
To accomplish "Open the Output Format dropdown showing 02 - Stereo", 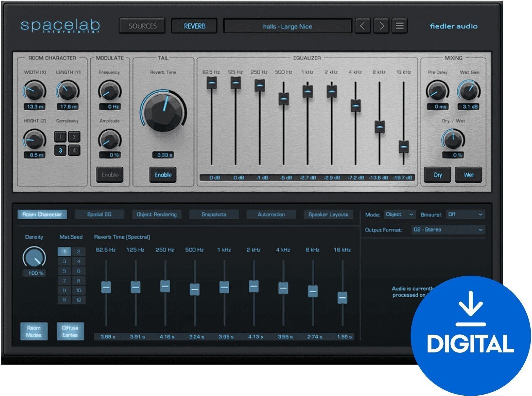I will click(448, 230).
